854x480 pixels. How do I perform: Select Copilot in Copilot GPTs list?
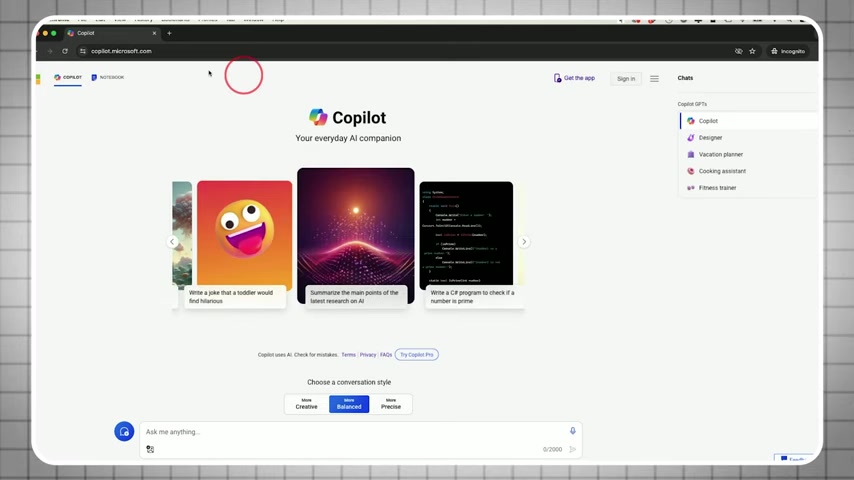[748, 121]
